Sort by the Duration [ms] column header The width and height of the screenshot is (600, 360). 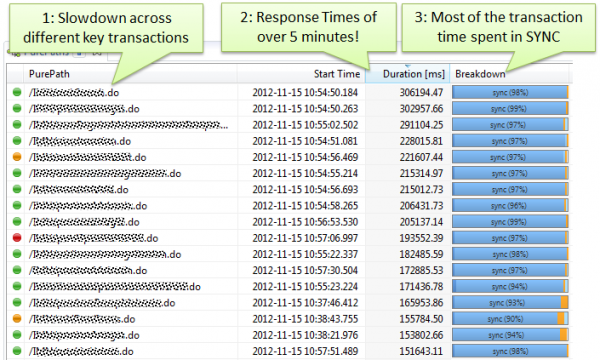(x=407, y=74)
